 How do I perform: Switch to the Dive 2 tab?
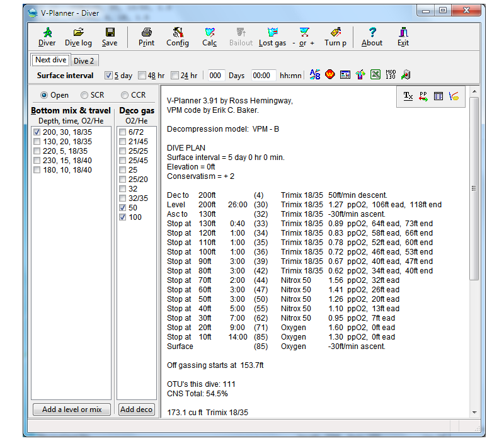tap(84, 60)
